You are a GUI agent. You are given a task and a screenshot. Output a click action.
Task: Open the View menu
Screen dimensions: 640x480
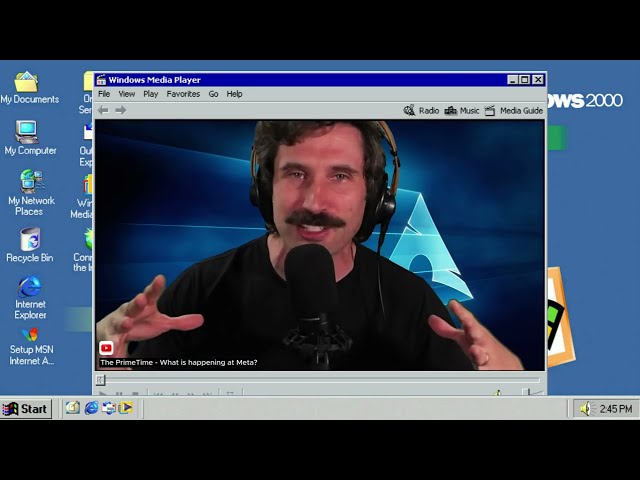(x=127, y=94)
